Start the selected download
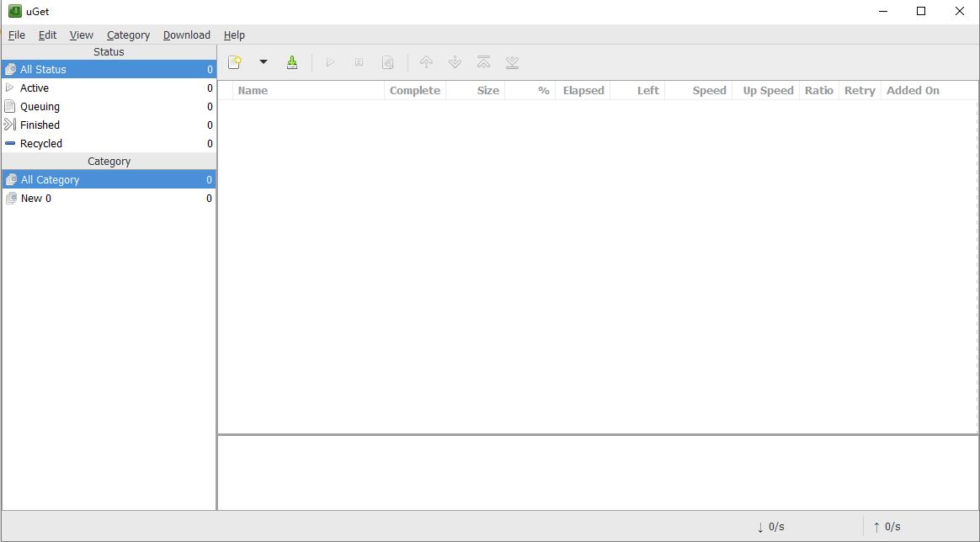Image resolution: width=980 pixels, height=542 pixels. click(x=330, y=61)
